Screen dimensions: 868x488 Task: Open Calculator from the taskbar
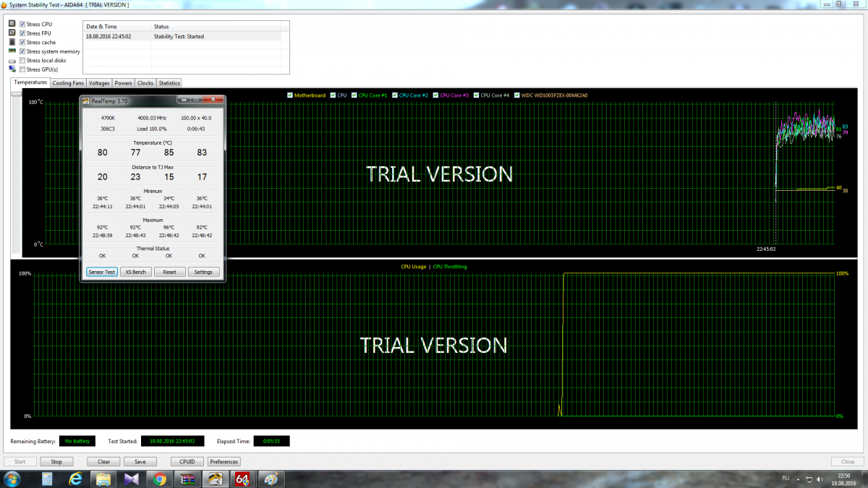click(x=47, y=479)
